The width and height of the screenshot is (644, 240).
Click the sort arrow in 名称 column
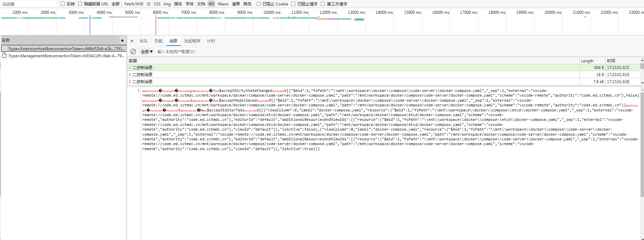point(122,40)
